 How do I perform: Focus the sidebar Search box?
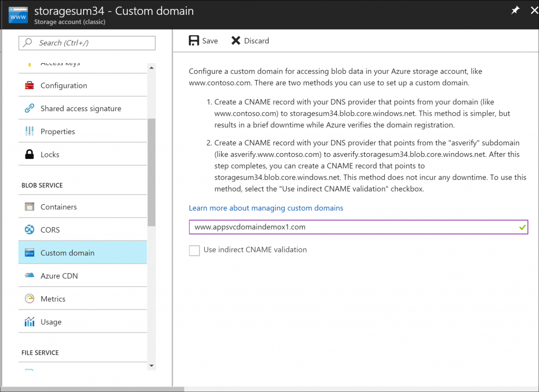[87, 43]
